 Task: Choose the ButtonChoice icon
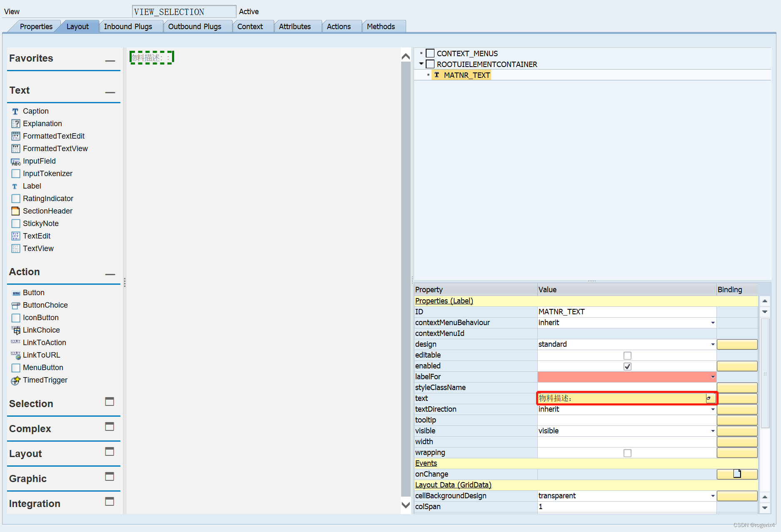[x=15, y=306]
